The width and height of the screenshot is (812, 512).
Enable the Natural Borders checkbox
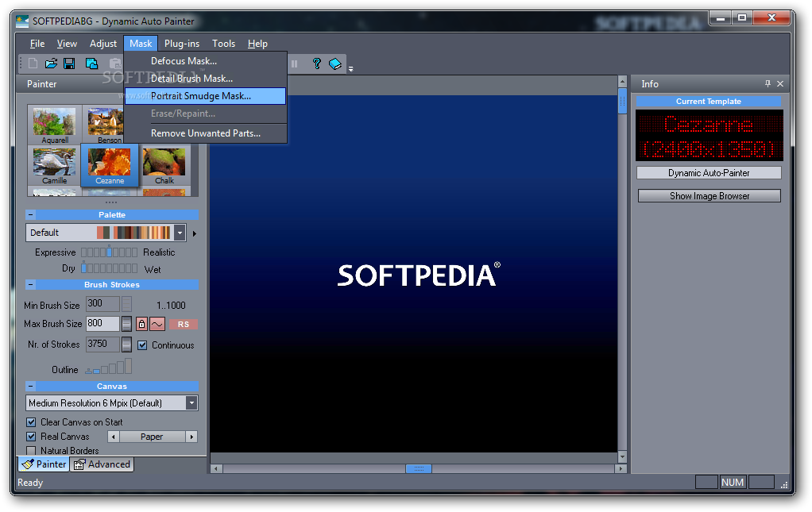click(x=31, y=450)
